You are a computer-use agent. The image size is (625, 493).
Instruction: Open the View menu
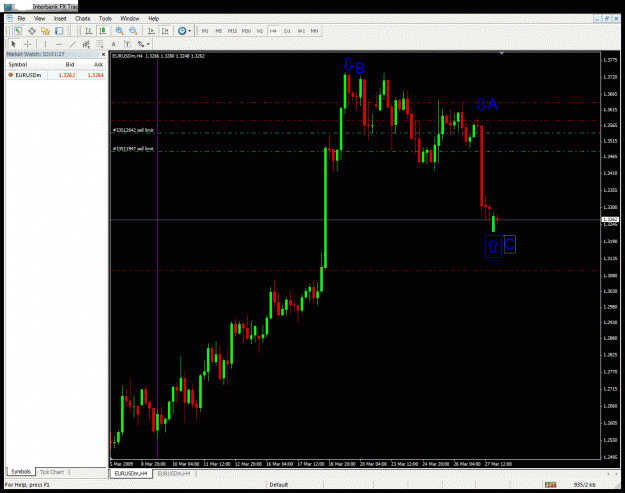39,19
